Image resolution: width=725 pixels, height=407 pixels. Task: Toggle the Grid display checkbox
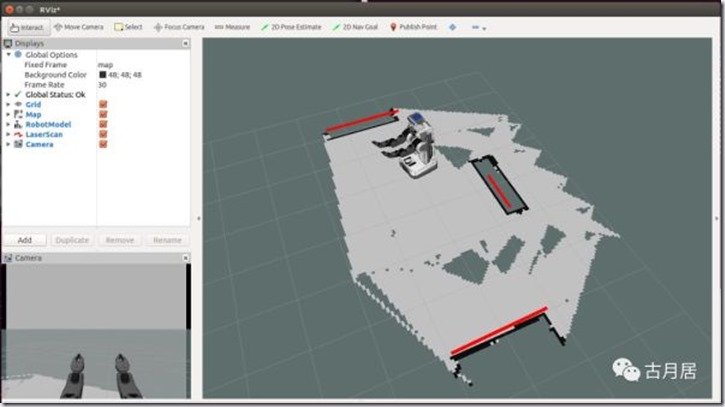click(x=103, y=105)
